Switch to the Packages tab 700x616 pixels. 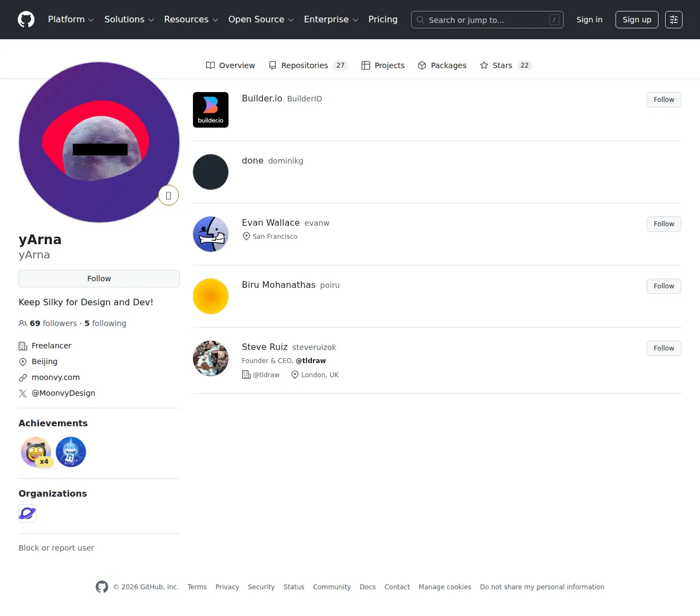pos(442,65)
